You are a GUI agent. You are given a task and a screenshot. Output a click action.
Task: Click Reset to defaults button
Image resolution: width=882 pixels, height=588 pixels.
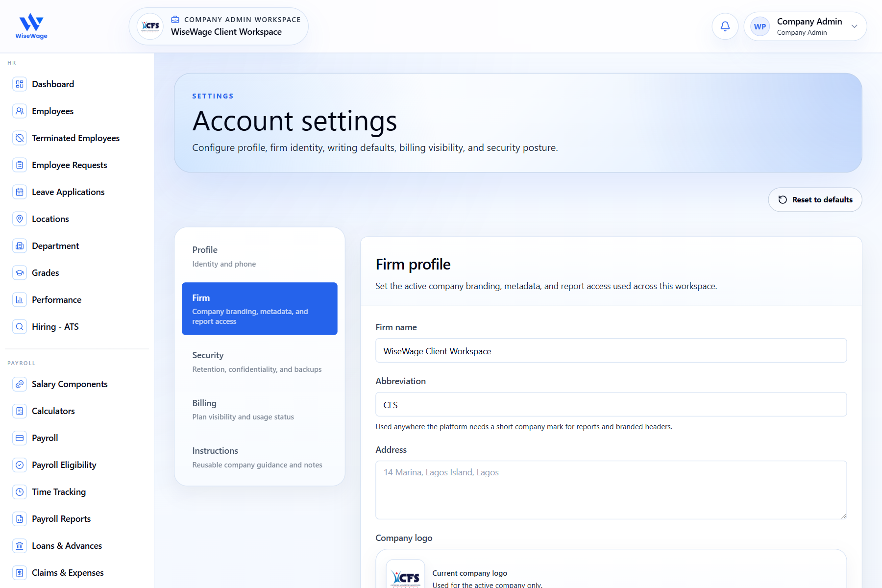[x=815, y=200]
